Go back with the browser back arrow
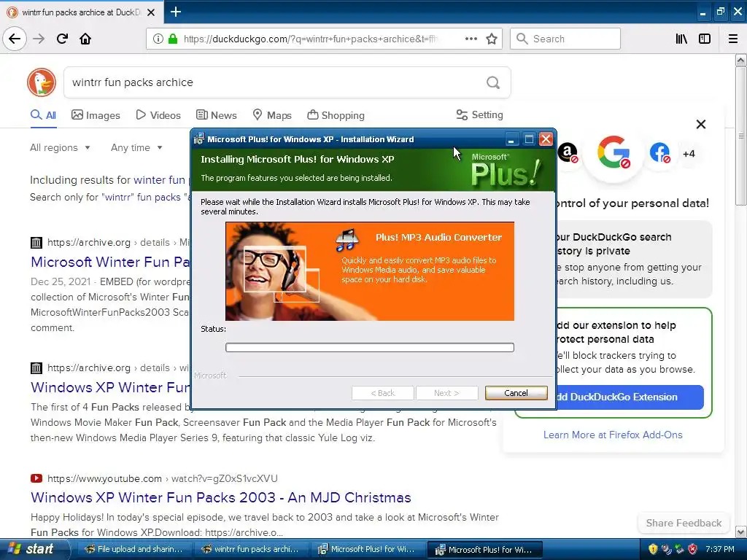This screenshot has height=560, width=747. pos(15,39)
